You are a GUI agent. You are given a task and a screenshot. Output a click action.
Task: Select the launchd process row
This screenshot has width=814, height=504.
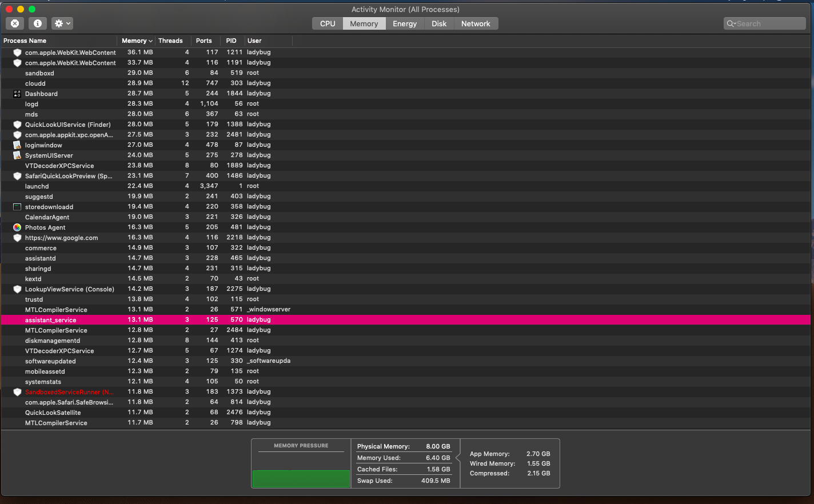tap(405, 186)
